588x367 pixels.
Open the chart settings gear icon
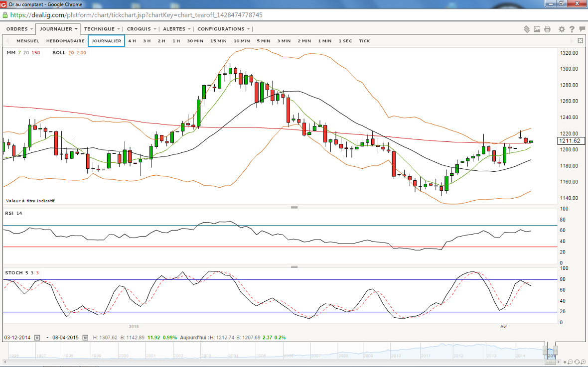pyautogui.click(x=562, y=29)
